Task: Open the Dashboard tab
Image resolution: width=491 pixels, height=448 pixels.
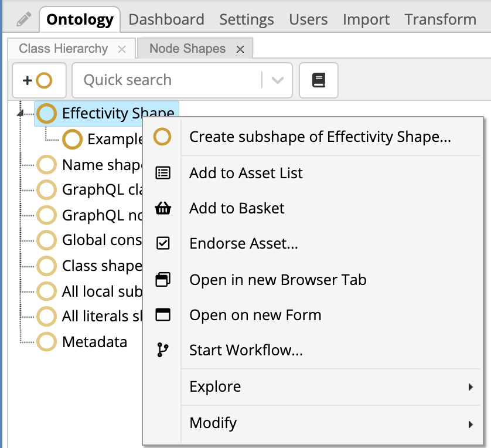Action: tap(166, 19)
